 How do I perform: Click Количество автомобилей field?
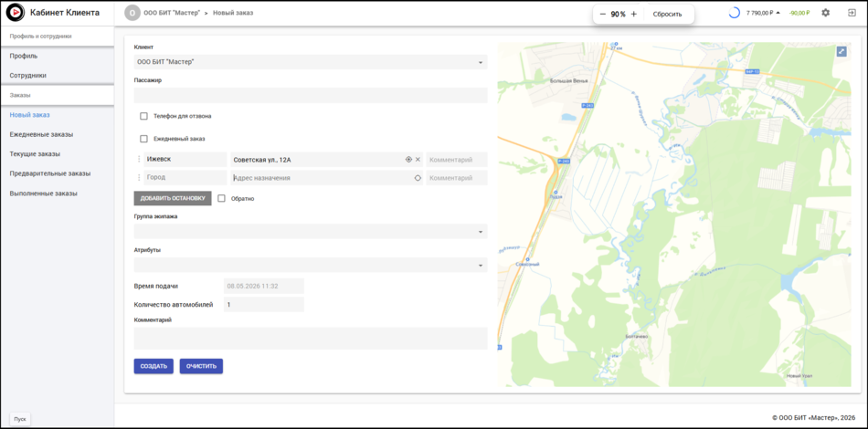pos(263,305)
